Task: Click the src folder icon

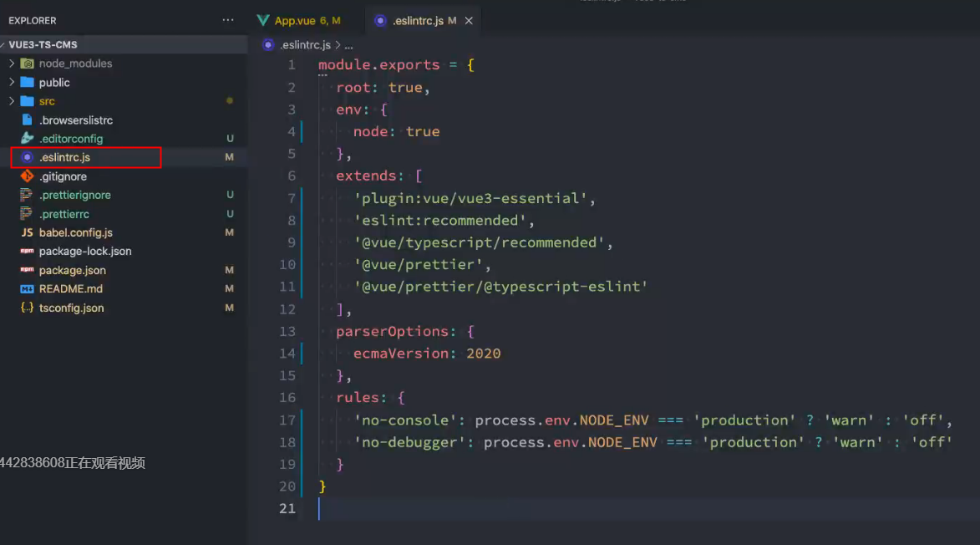Action: point(27,100)
